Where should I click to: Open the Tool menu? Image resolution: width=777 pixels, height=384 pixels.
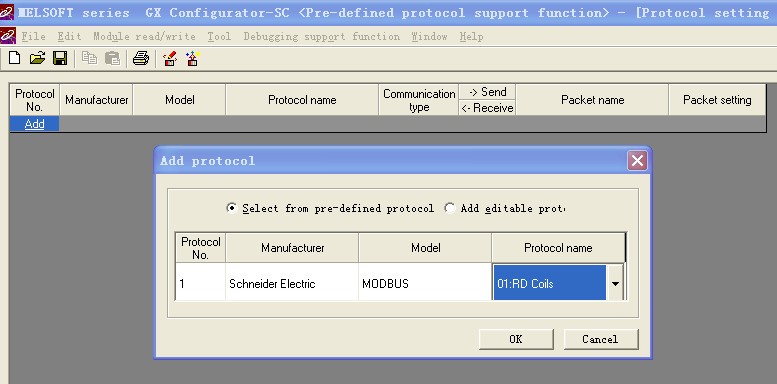219,37
